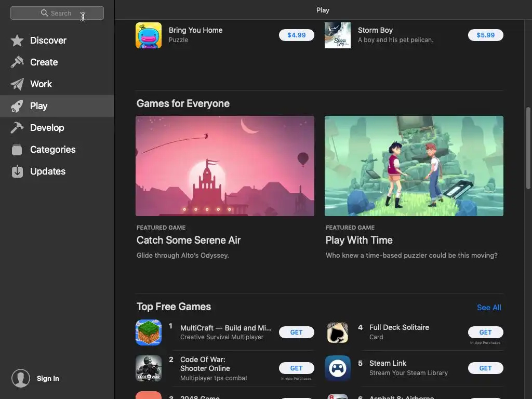Click the Catch Some Serene Air title
532x399 pixels.
[189, 240]
